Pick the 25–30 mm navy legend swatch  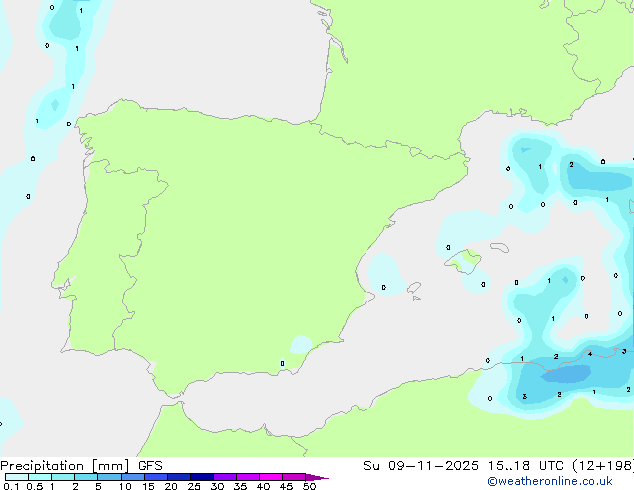[x=201, y=477]
